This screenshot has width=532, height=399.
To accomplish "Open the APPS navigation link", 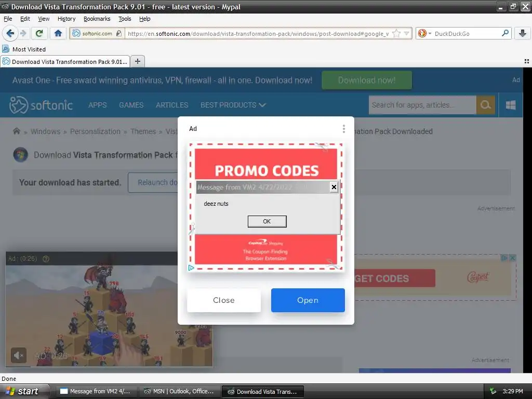I will [x=97, y=105].
